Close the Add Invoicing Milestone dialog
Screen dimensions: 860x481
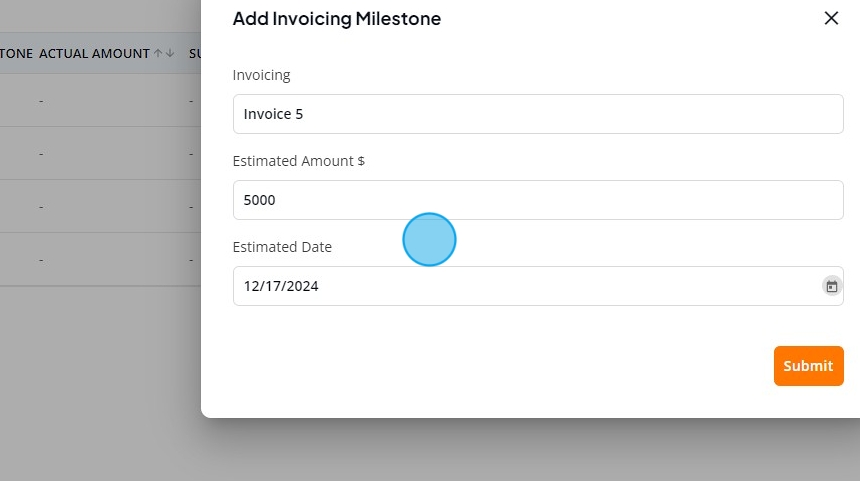[x=831, y=18]
